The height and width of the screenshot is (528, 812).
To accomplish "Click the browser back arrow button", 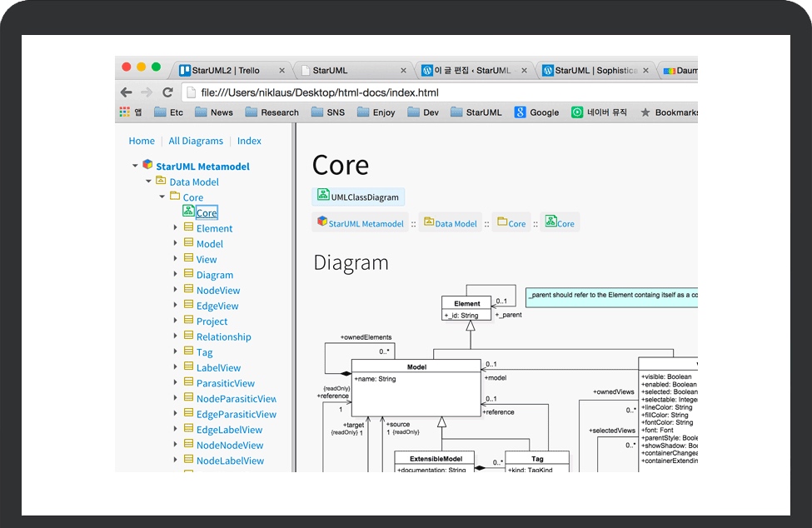I will pos(127,92).
